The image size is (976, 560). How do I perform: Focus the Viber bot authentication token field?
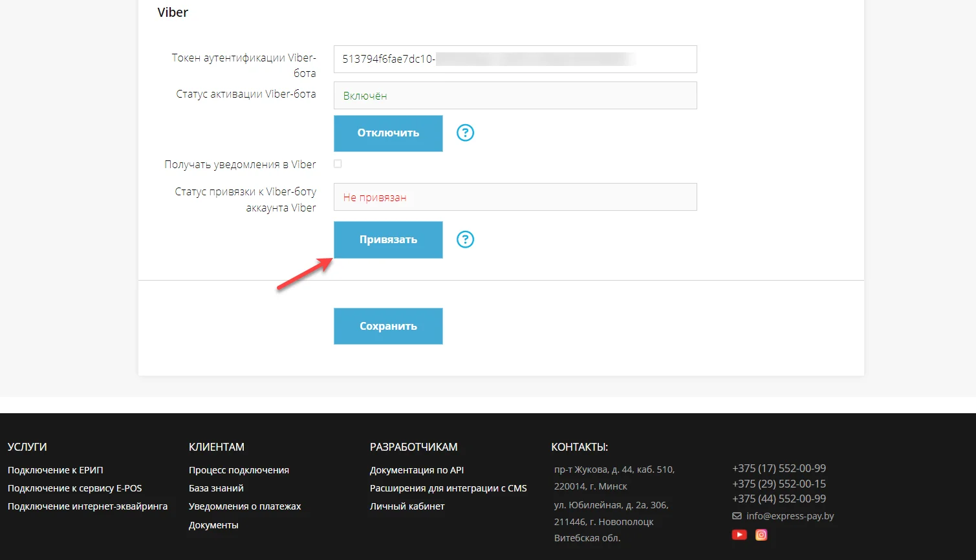(515, 59)
